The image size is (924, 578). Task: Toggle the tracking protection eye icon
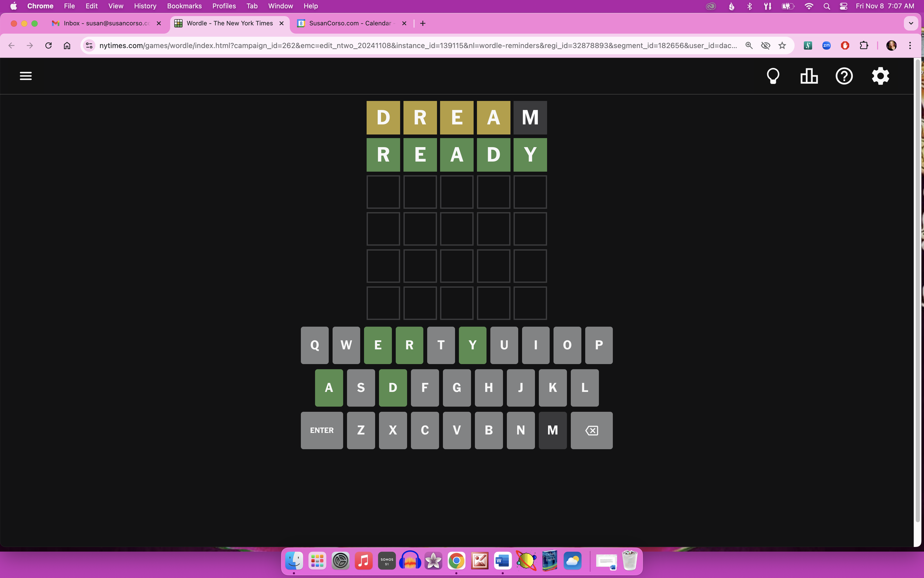point(765,45)
